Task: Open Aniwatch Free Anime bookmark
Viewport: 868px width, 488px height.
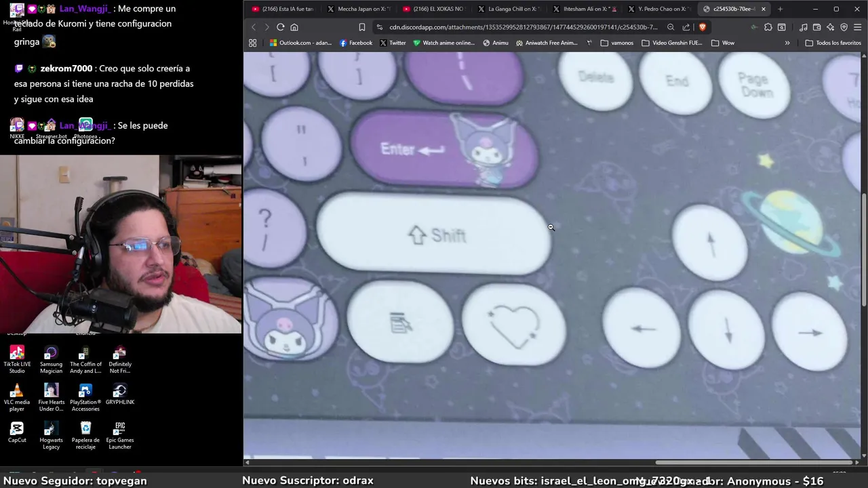Action: (547, 43)
